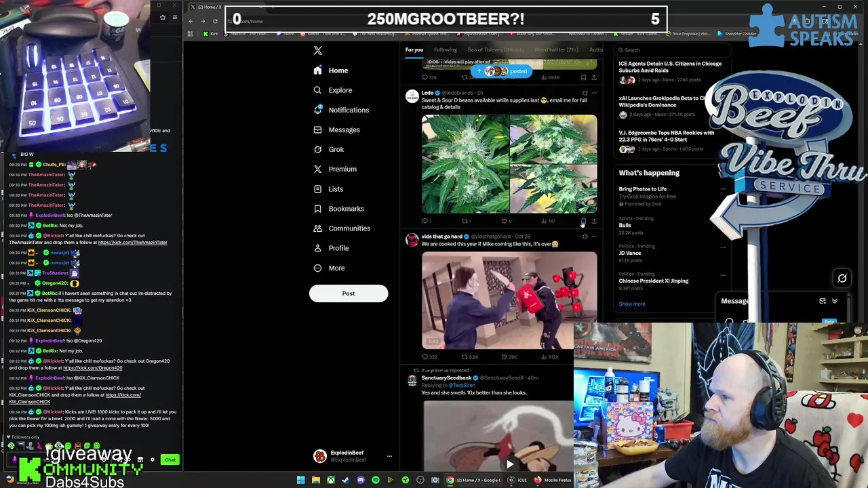
Task: Click Grok icon on vids that go hard post
Action: [x=585, y=237]
